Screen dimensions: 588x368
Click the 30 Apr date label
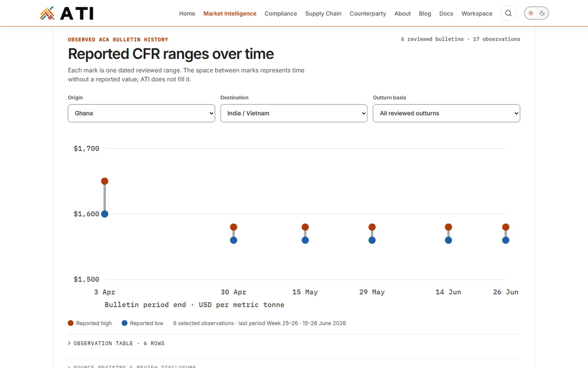pyautogui.click(x=233, y=292)
